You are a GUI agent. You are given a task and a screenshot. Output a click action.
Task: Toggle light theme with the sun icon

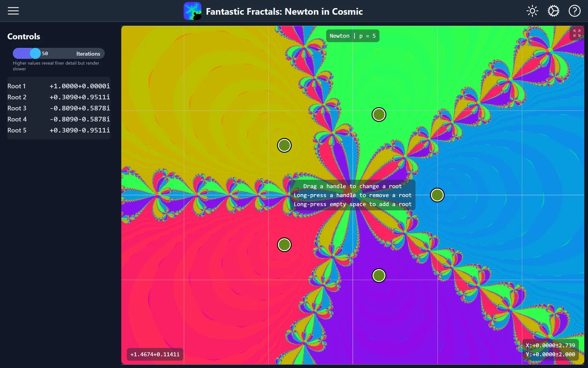point(532,11)
